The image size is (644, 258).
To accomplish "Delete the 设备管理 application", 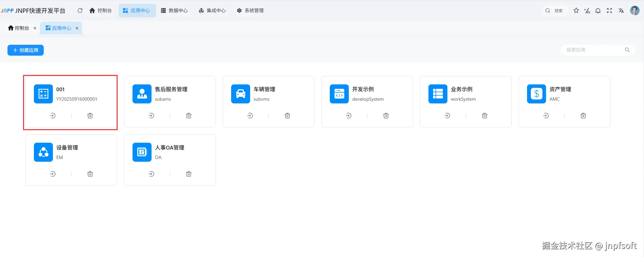I will tap(90, 174).
